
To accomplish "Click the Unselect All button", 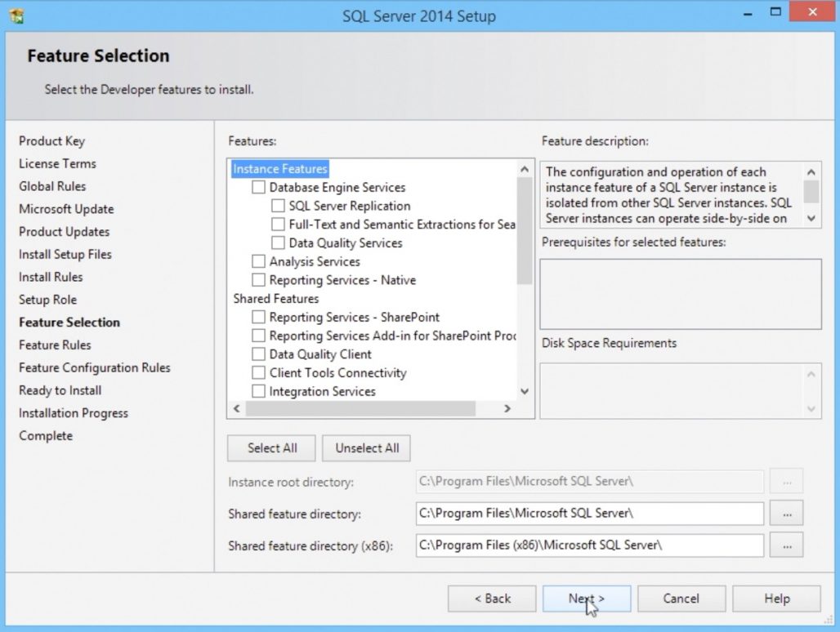I will click(366, 447).
